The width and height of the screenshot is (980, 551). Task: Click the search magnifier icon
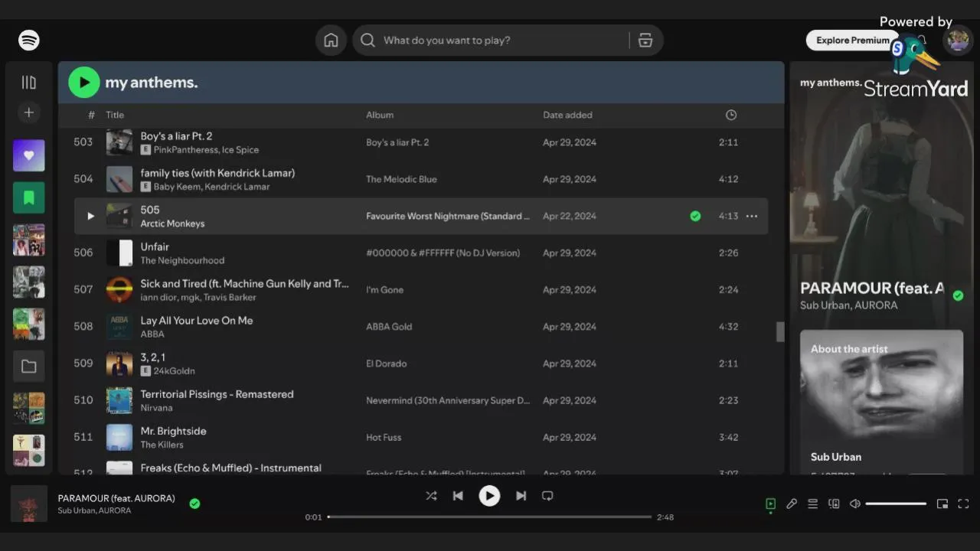click(367, 41)
